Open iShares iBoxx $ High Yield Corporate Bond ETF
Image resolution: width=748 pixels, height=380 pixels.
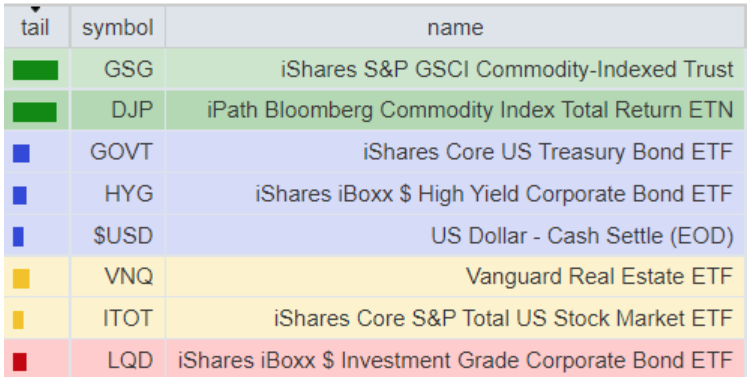click(x=494, y=194)
